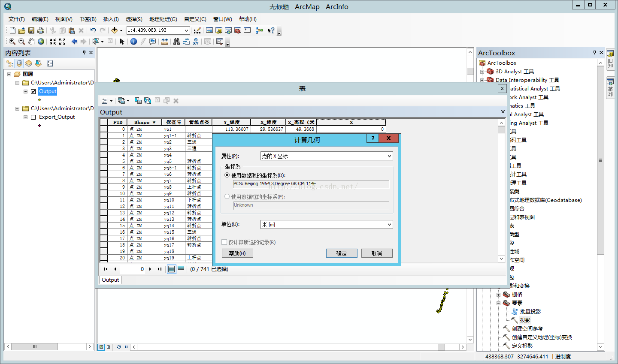Select the black arrow Select Elements tool
Viewport: 618px width, 364px height.
(x=122, y=42)
